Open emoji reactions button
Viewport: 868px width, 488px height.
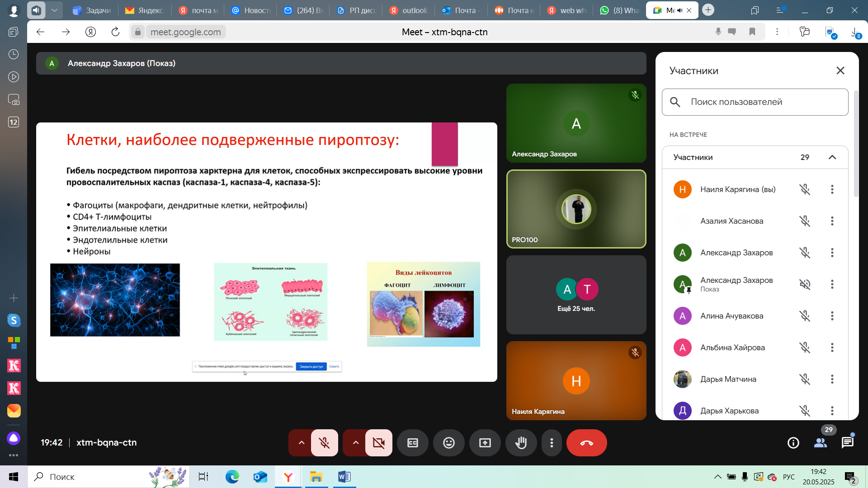click(x=448, y=443)
